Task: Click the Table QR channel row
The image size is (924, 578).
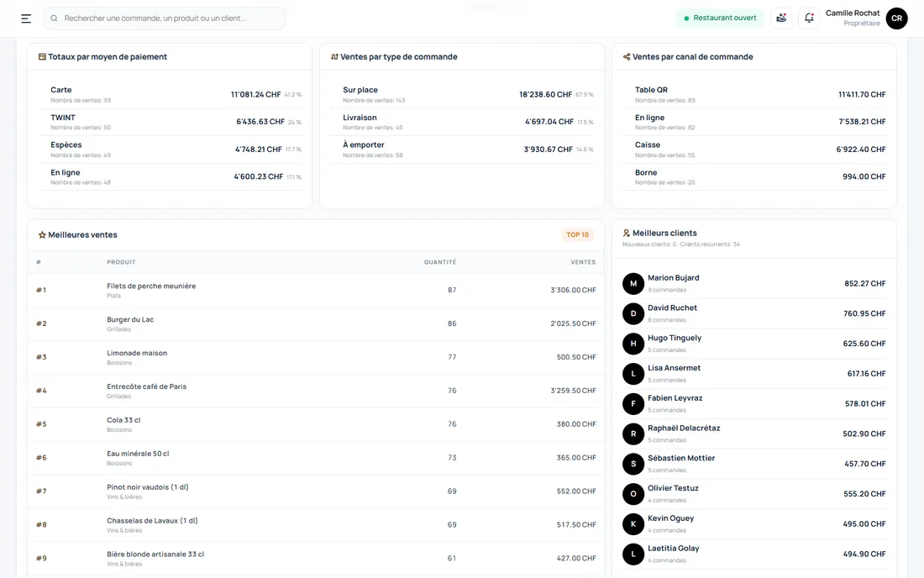Action: coord(754,94)
